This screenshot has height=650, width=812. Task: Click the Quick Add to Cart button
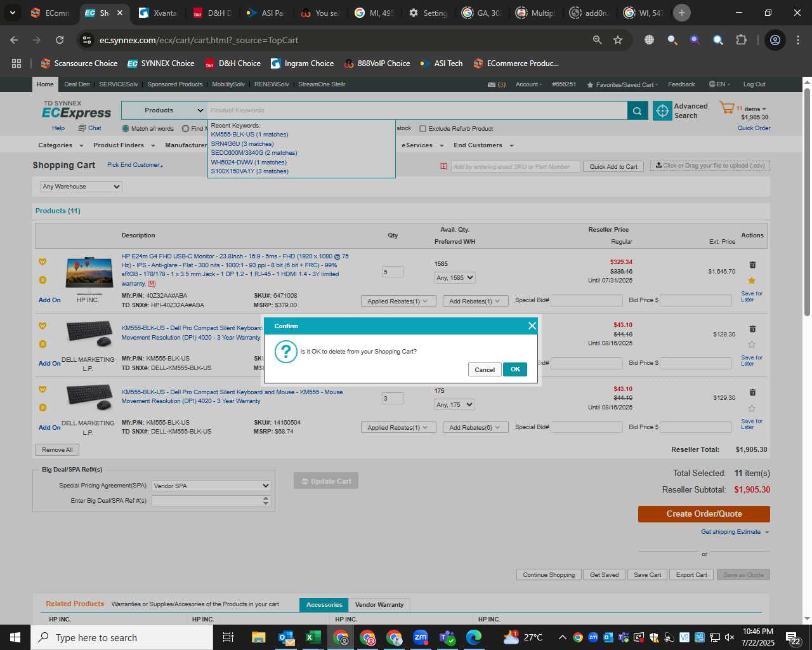point(613,167)
